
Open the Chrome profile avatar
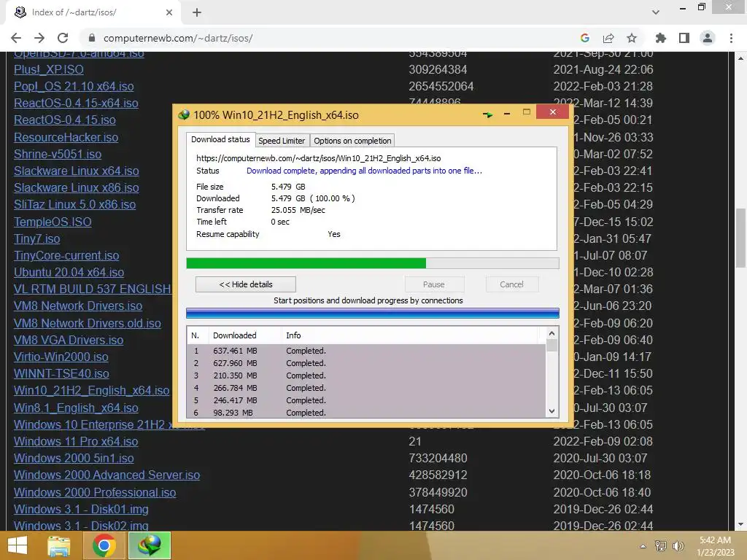click(708, 38)
